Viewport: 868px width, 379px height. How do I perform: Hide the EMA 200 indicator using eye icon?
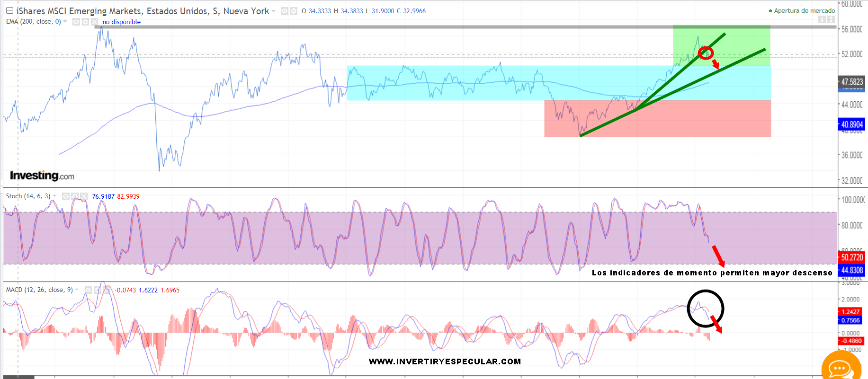coord(76,22)
